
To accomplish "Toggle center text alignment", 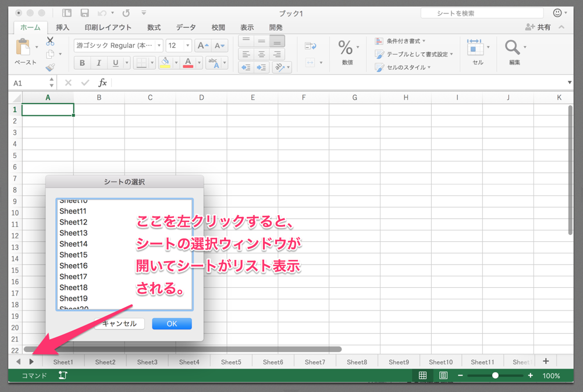I will point(261,54).
